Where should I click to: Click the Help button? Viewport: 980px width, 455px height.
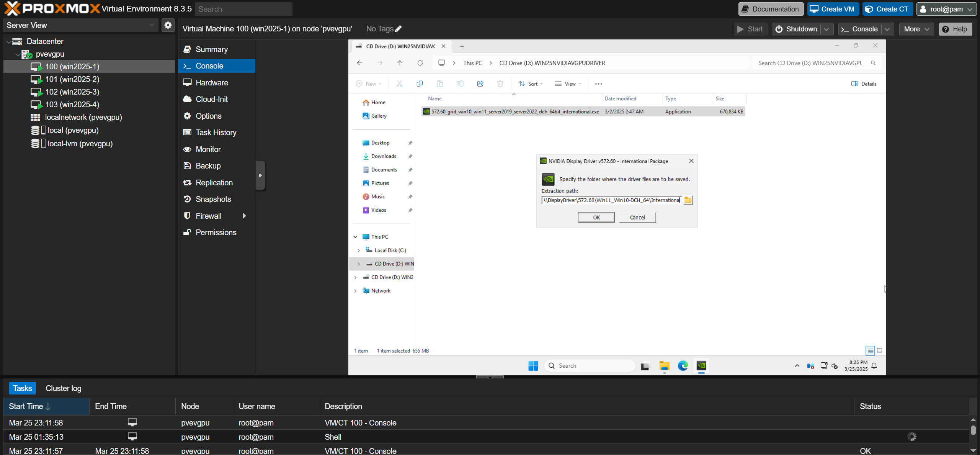pos(955,29)
